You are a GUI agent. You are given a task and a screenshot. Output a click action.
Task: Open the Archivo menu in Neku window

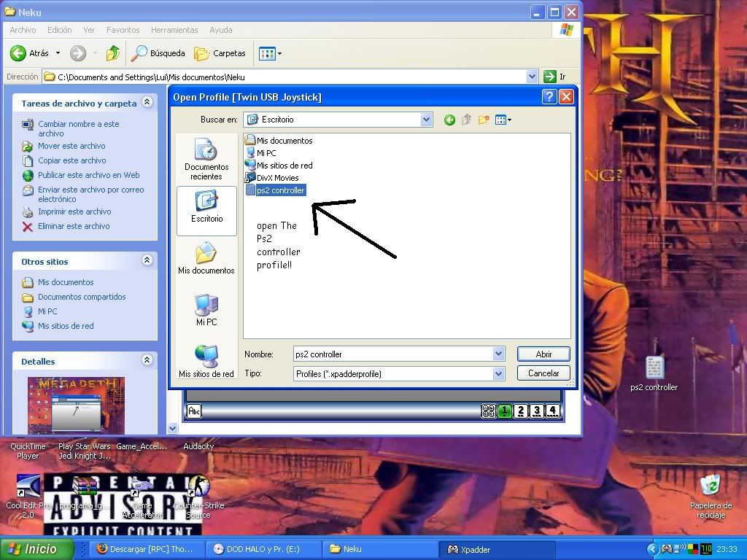tap(23, 30)
